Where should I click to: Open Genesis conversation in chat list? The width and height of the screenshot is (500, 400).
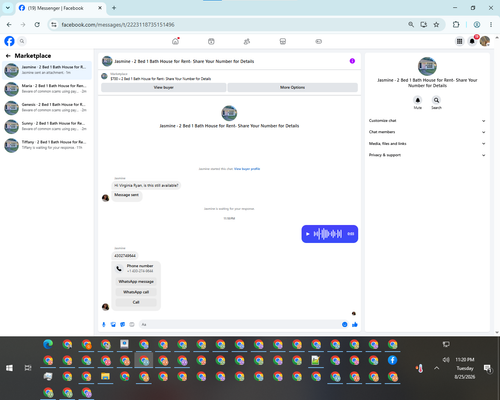coord(47,107)
